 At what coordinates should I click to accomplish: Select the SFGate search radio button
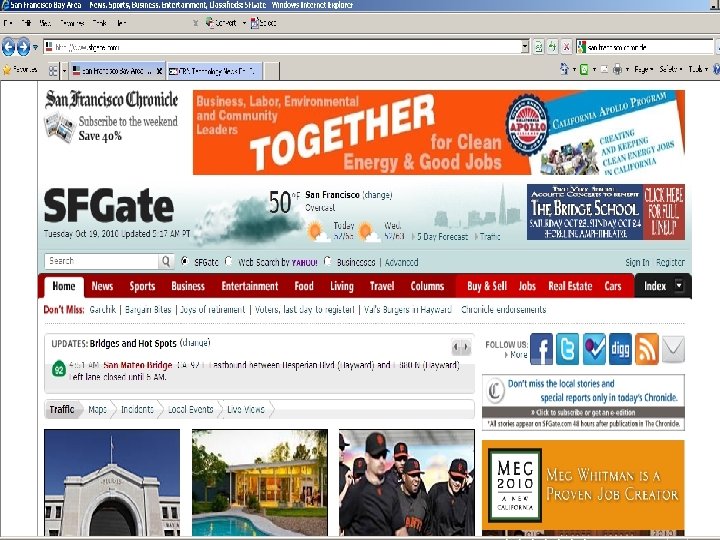tap(185, 261)
